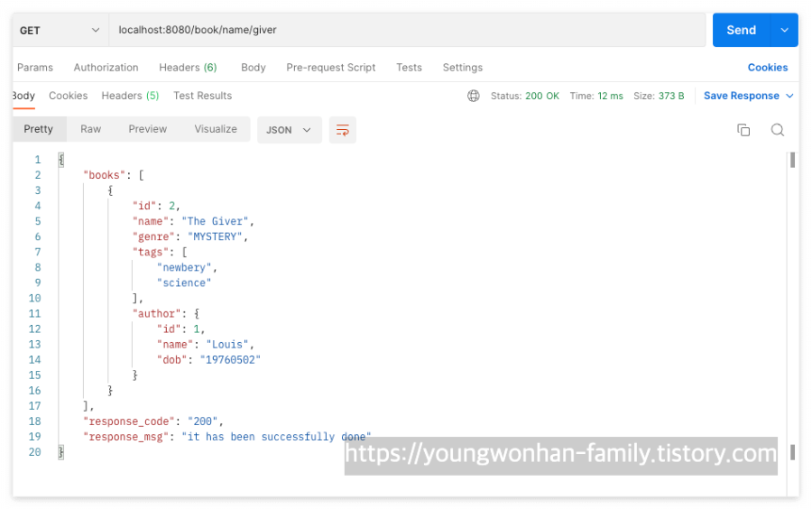Click the network globe icon
The image size is (812, 509).
[474, 96]
